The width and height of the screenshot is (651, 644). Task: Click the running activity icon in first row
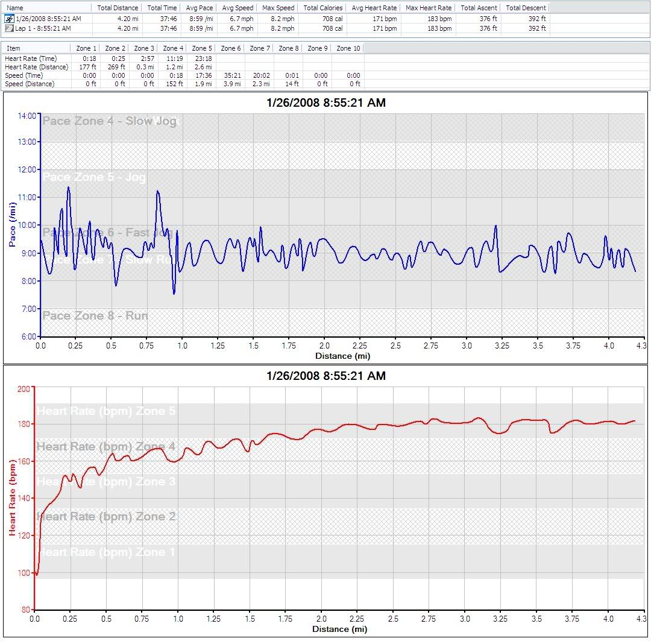[x=9, y=19]
